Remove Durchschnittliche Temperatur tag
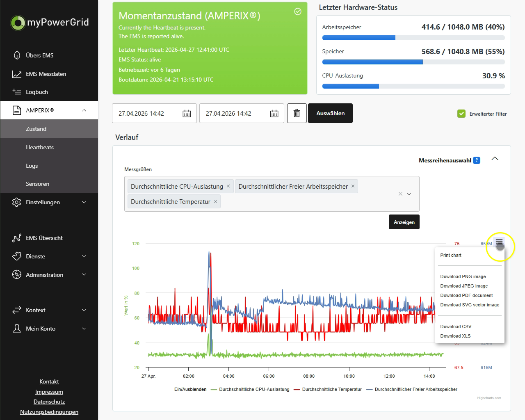Image resolution: width=525 pixels, height=420 pixels. coord(215,202)
